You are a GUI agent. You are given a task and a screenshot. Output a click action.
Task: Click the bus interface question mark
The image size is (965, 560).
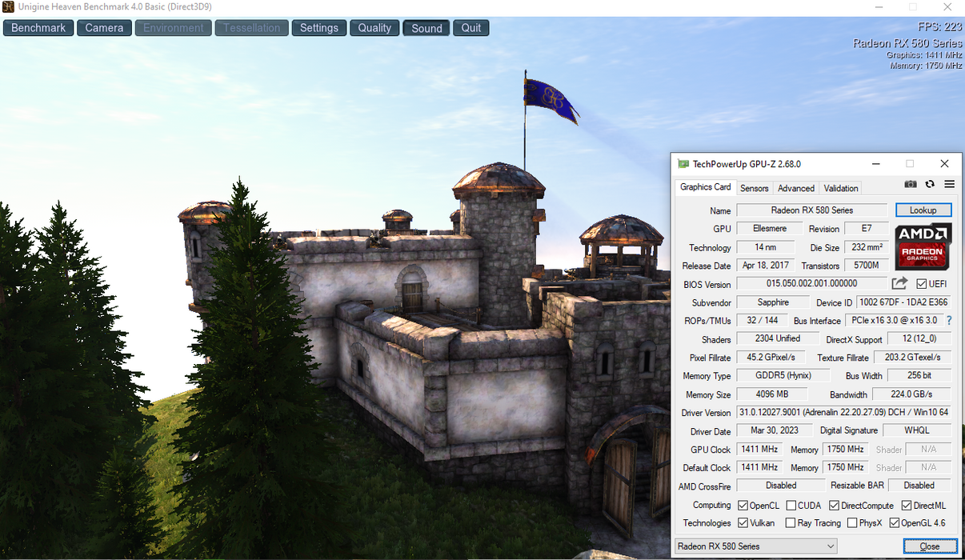pyautogui.click(x=949, y=320)
